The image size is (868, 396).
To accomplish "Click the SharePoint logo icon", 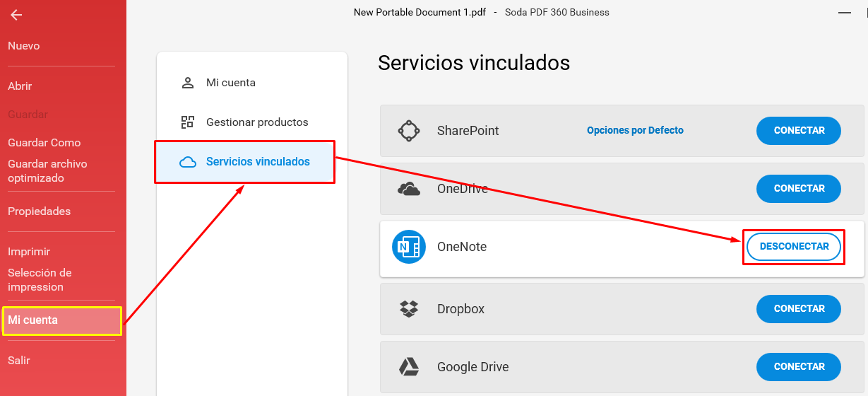I will click(409, 131).
